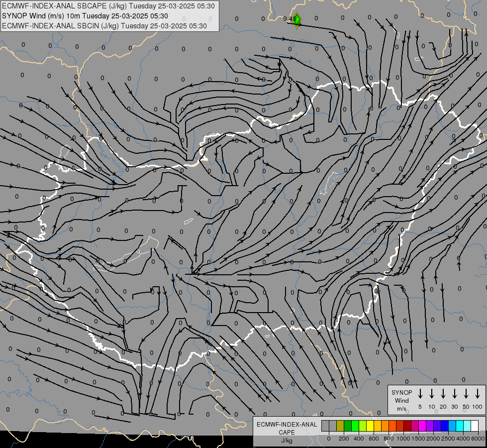Select the orange swatch left of the 800 tick
Image resolution: width=487 pixels, height=448 pixels.
tap(385, 426)
